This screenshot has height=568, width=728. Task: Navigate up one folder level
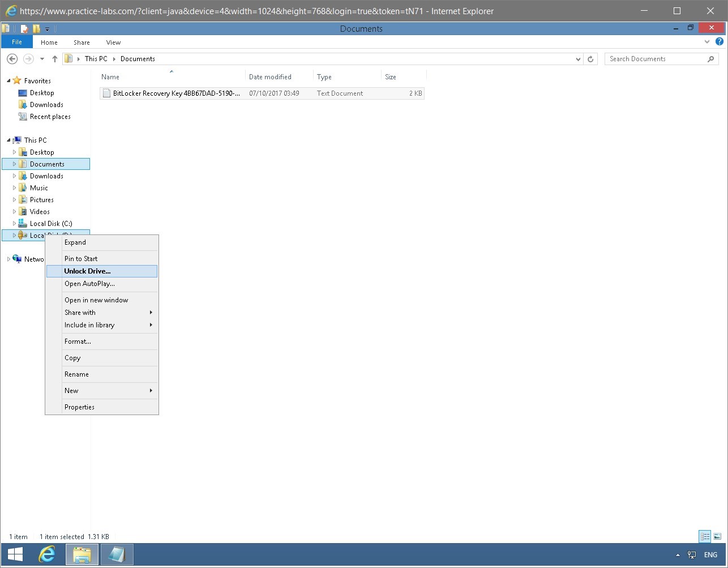click(54, 58)
